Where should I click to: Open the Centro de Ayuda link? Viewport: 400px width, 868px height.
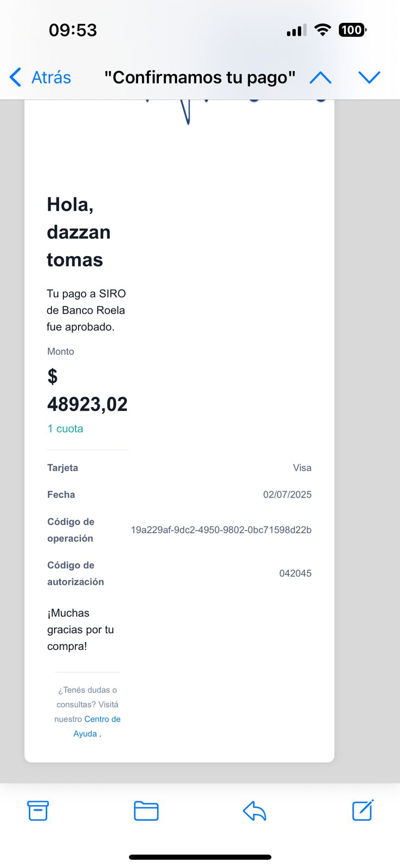point(96,726)
